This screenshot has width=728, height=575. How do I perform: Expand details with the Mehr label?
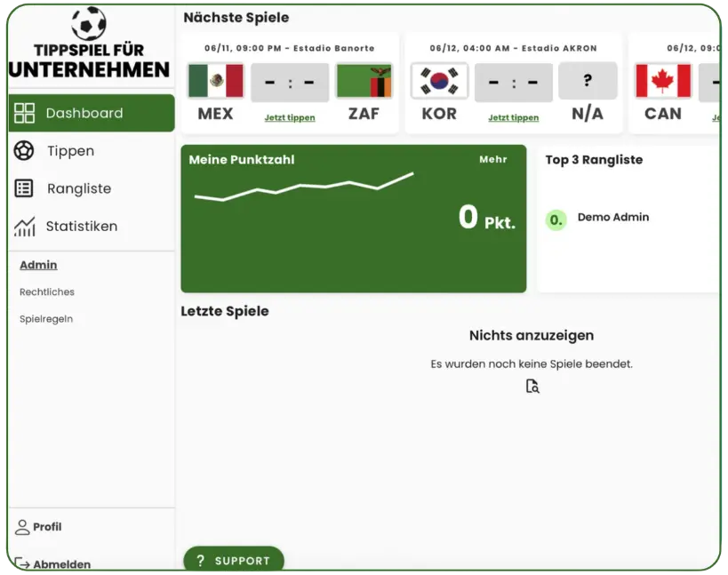(x=494, y=159)
